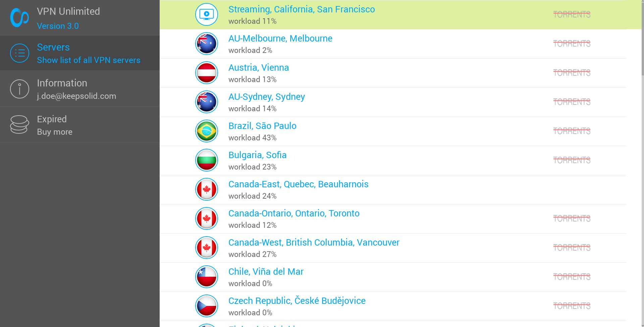The height and width of the screenshot is (327, 644).
Task: Open the Servers menu item
Action: pos(89,53)
